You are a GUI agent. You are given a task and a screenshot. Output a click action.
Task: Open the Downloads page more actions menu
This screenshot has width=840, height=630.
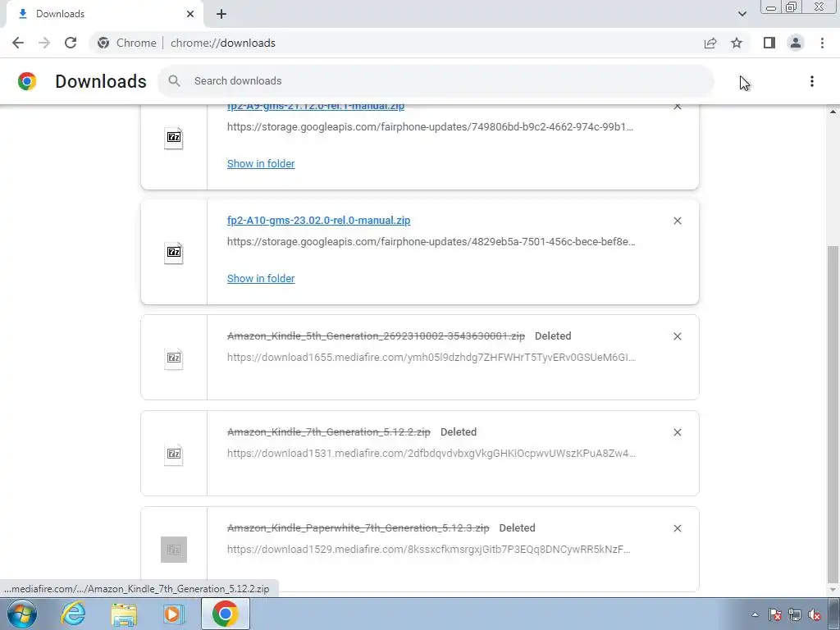point(812,81)
